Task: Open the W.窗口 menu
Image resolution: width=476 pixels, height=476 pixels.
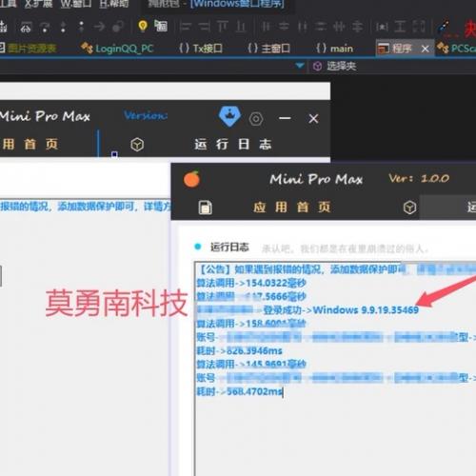Action: 75,4
